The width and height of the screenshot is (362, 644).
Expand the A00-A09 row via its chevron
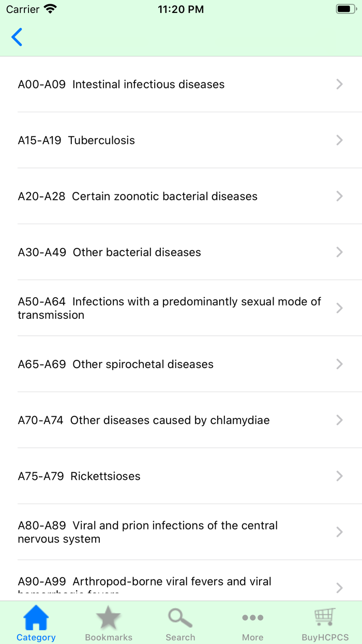[x=339, y=84]
